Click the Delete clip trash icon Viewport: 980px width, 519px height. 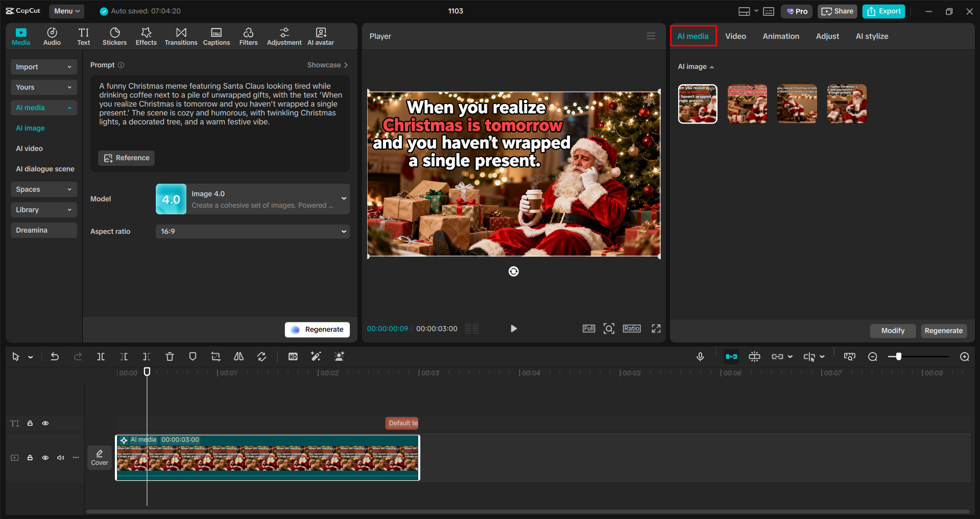[170, 356]
